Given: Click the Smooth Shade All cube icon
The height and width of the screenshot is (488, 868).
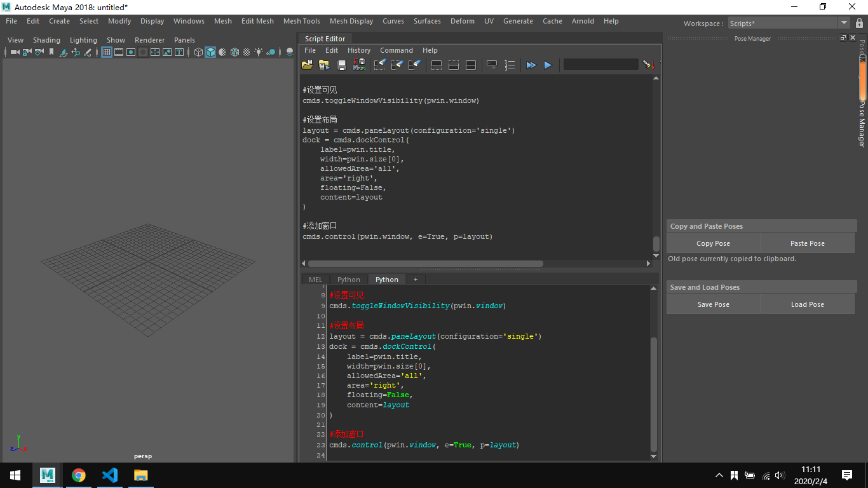Looking at the screenshot, I should (x=210, y=52).
